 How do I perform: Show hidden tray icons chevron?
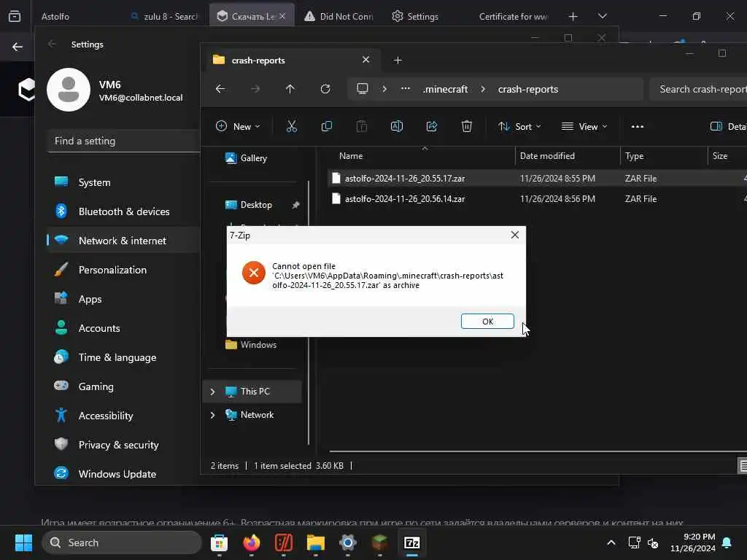[611, 542]
